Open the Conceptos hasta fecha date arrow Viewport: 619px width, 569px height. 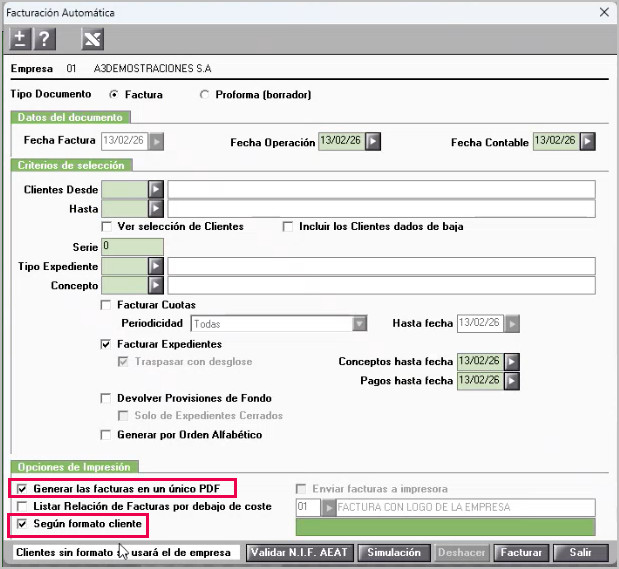point(512,361)
